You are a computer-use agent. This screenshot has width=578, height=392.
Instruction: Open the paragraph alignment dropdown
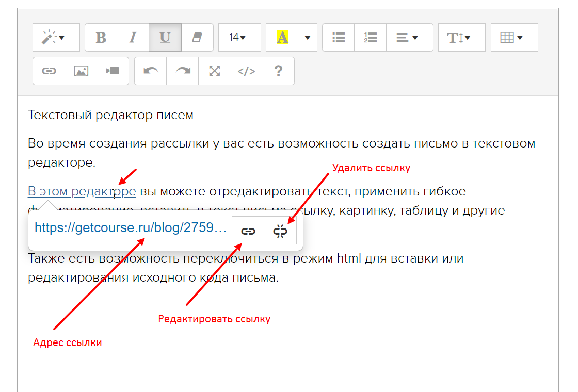409,38
